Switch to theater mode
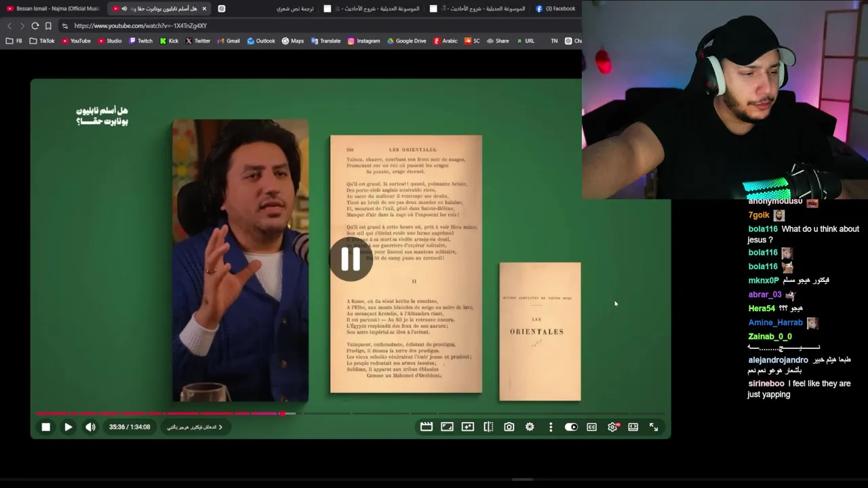The height and width of the screenshot is (488, 868). (633, 427)
